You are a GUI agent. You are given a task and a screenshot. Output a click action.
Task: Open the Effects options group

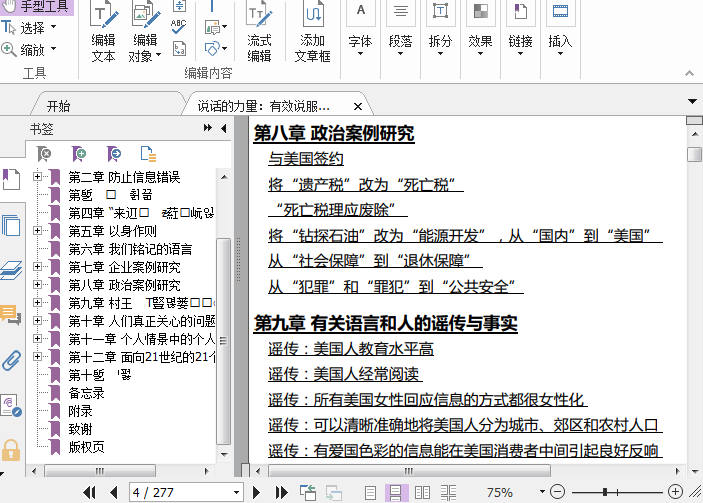pos(480,31)
